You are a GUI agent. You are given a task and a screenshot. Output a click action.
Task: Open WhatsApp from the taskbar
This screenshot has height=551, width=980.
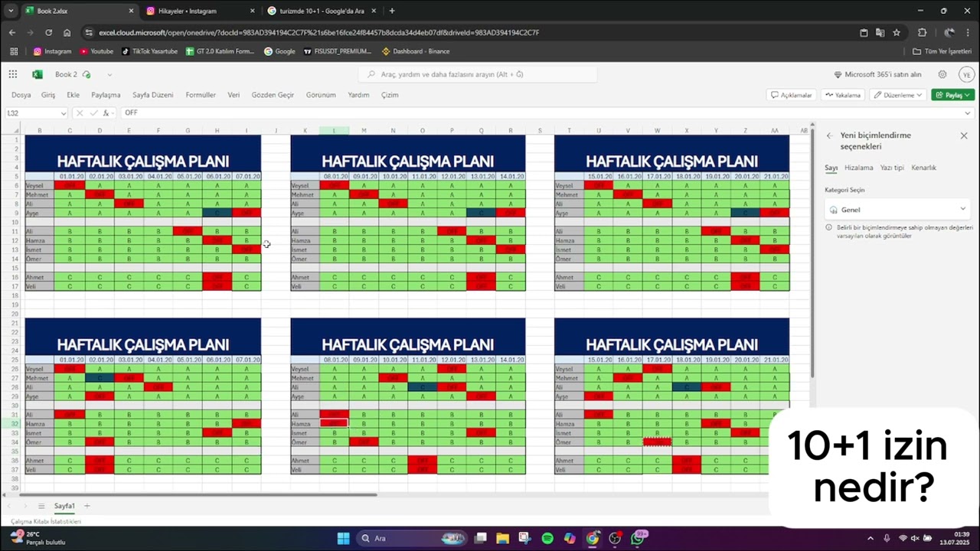(x=638, y=538)
